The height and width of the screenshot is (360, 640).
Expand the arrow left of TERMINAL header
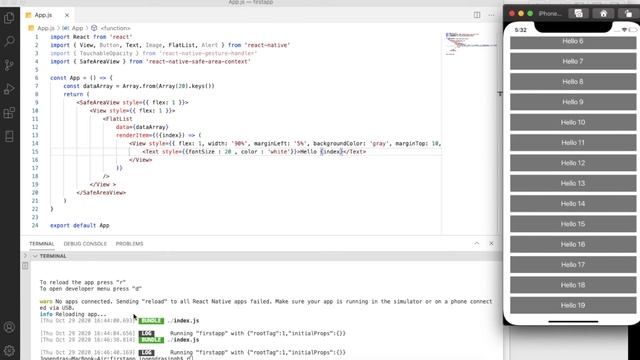point(25,256)
